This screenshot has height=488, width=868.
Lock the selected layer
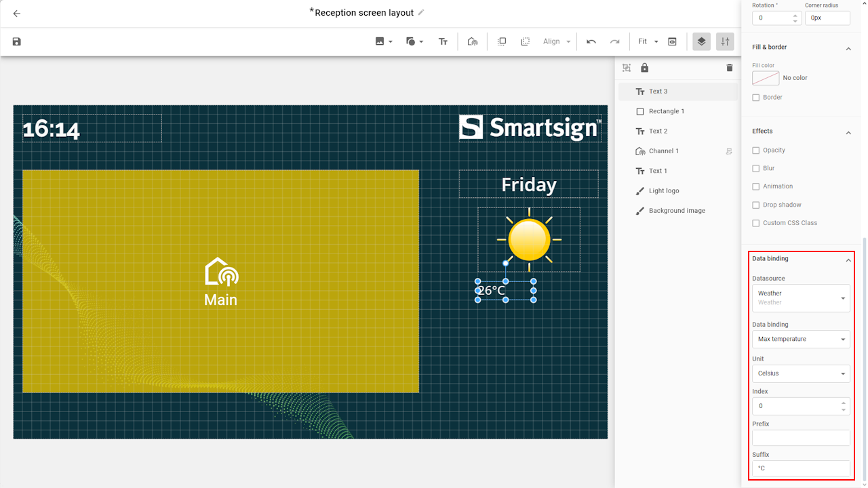644,68
